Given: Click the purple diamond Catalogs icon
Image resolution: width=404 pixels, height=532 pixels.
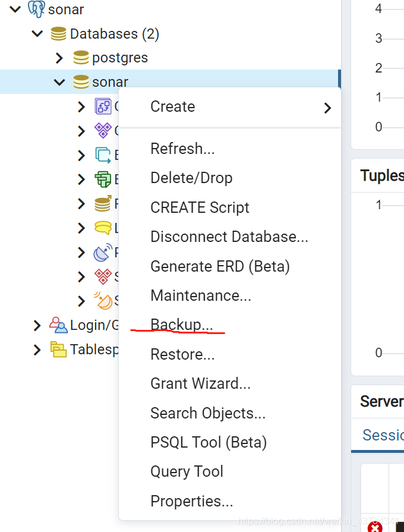Looking at the screenshot, I should (103, 131).
